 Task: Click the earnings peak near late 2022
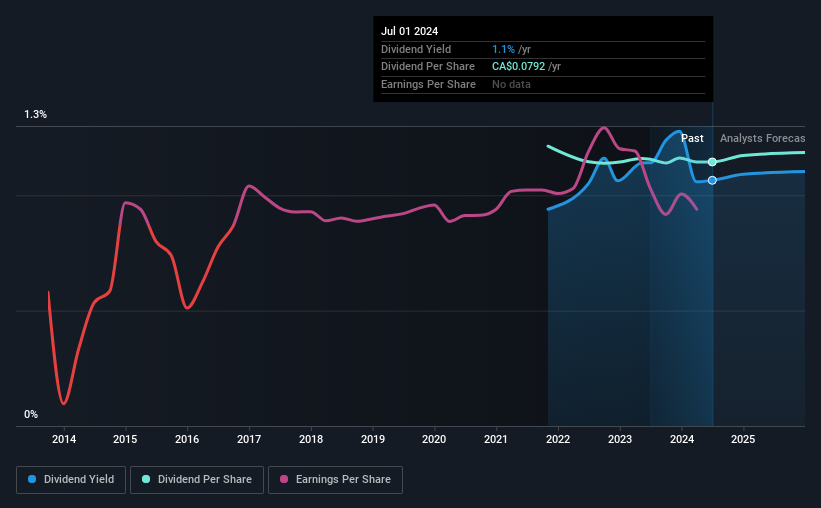(x=604, y=127)
